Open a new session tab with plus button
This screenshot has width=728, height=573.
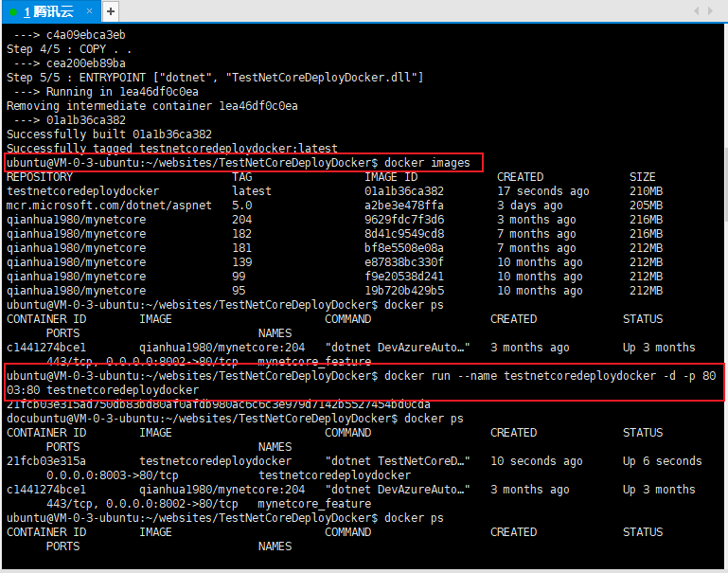[111, 11]
